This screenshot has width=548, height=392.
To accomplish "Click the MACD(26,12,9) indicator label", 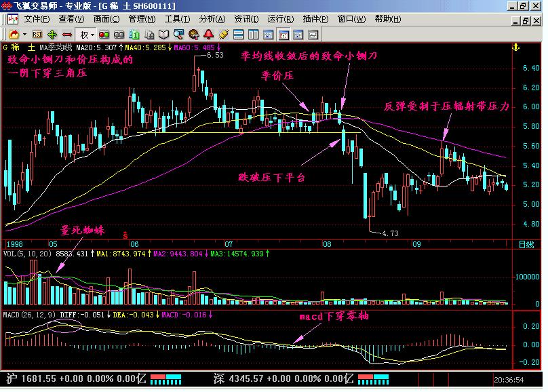I will tap(29, 315).
